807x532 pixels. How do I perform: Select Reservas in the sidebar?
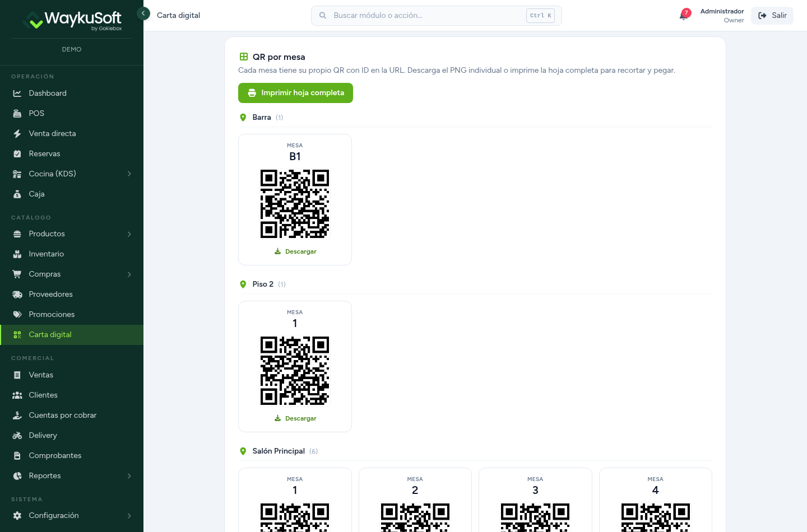(x=72, y=154)
